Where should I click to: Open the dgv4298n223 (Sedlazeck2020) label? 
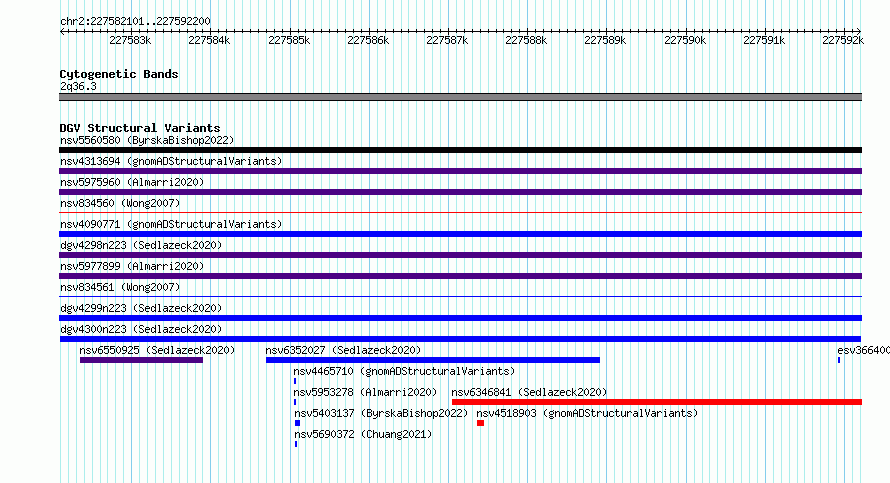[141, 245]
